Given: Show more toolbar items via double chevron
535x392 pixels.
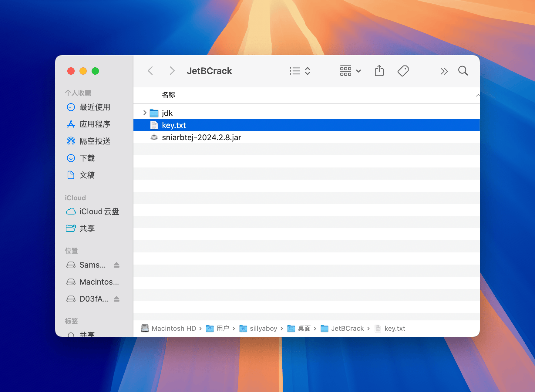Looking at the screenshot, I should (444, 71).
